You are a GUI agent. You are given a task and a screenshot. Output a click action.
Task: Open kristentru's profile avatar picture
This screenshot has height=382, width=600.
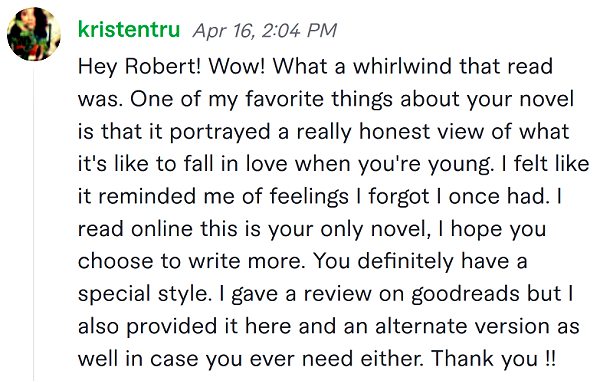(34, 34)
